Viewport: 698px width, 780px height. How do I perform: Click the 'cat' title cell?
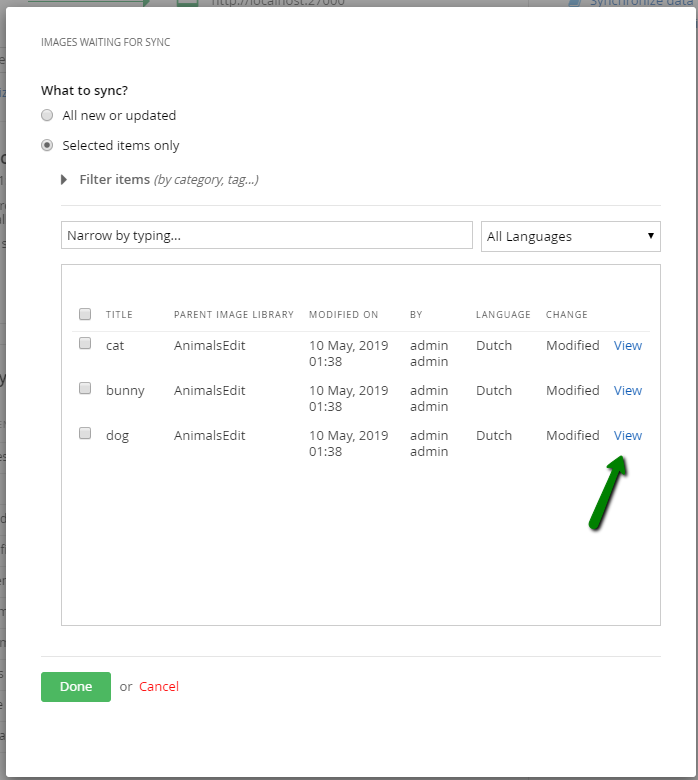(115, 346)
